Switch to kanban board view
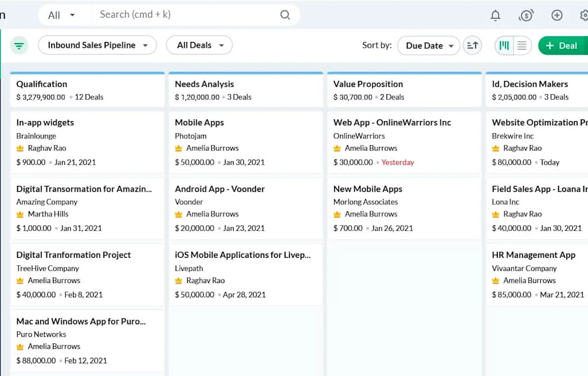The width and height of the screenshot is (588, 376). coord(505,45)
